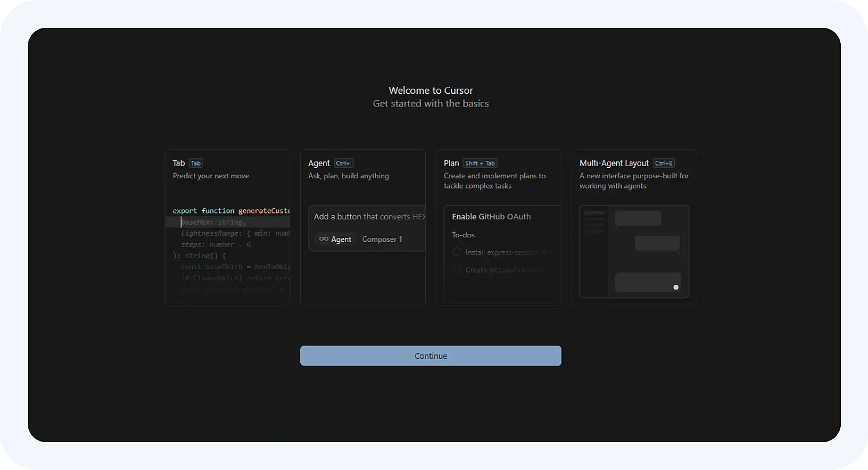
Task: Check the Create src/oauth.ts to-do circle
Action: point(457,270)
